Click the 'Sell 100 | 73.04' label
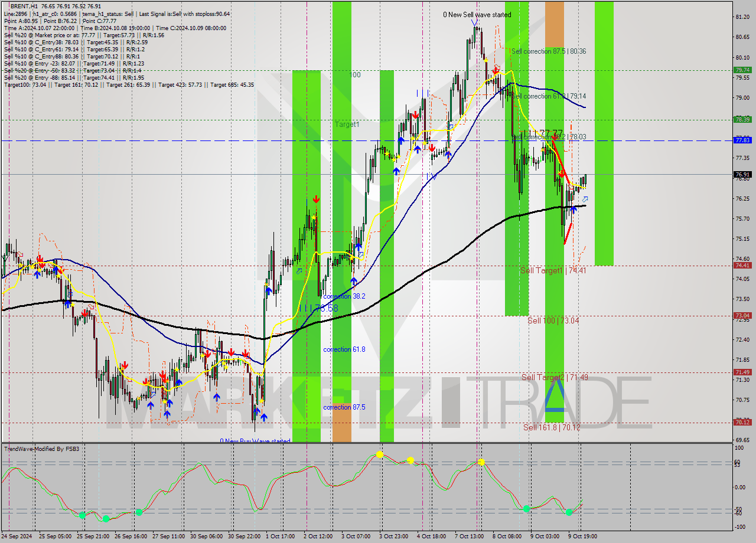The width and height of the screenshot is (756, 543). [x=553, y=320]
